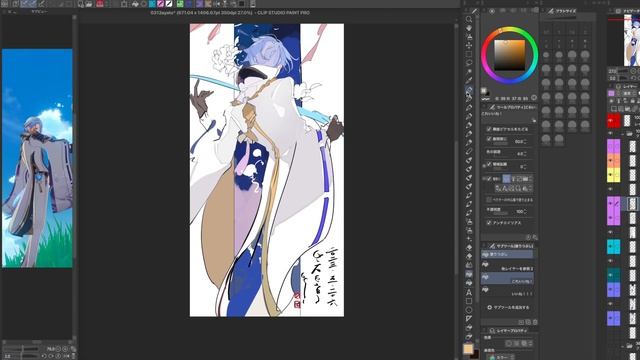Click the ツールプロパティ panel title
Image resolution: width=640 pixels, height=360 pixels.
[517, 107]
